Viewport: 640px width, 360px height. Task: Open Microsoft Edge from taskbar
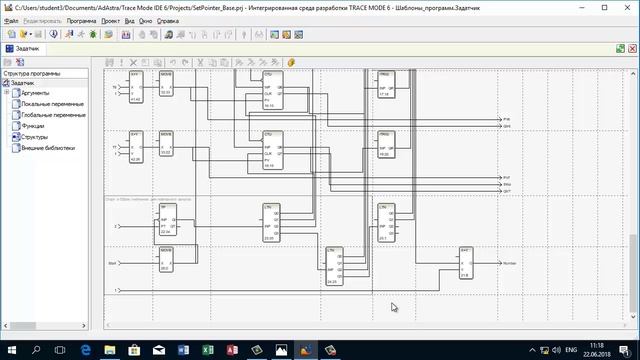[x=85, y=350]
